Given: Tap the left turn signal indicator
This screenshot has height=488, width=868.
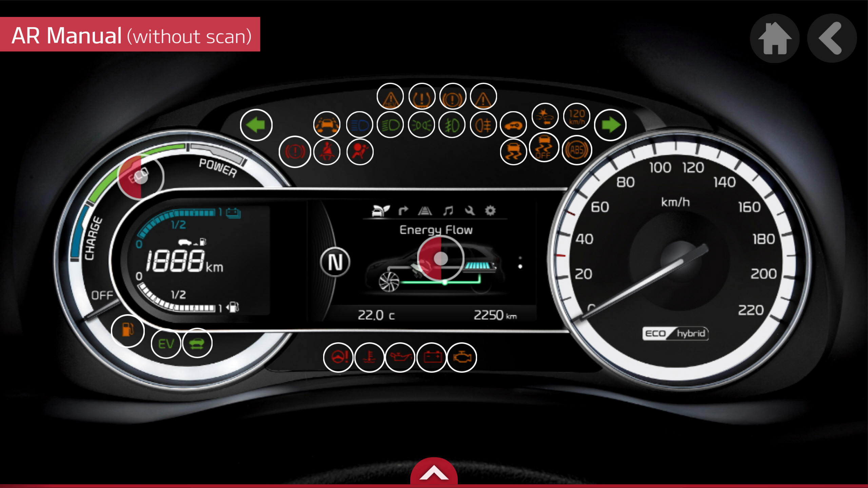Looking at the screenshot, I should pyautogui.click(x=256, y=125).
